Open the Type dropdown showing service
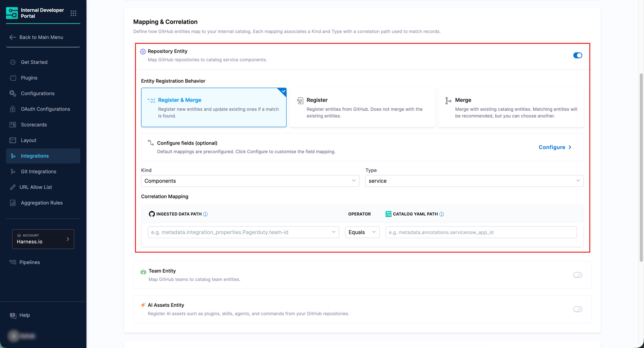The width and height of the screenshot is (644, 348). (474, 181)
